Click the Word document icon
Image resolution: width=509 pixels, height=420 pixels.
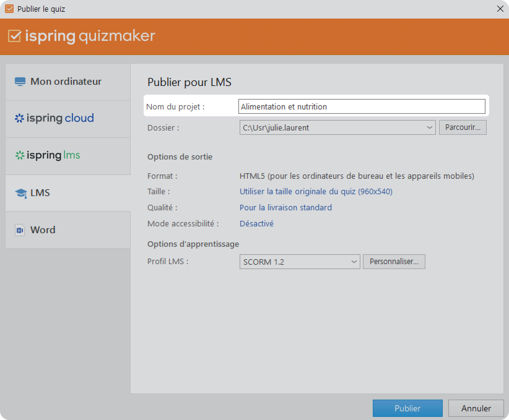click(x=20, y=230)
